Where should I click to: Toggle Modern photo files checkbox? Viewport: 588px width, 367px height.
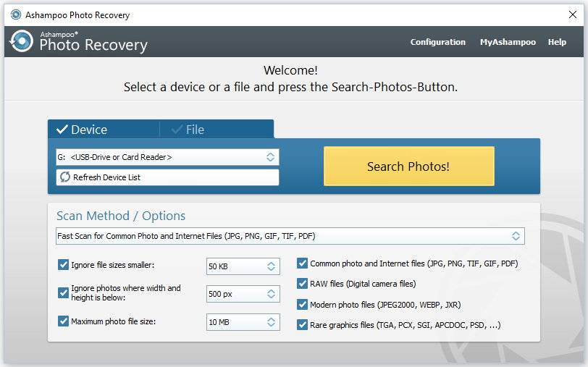(x=303, y=305)
